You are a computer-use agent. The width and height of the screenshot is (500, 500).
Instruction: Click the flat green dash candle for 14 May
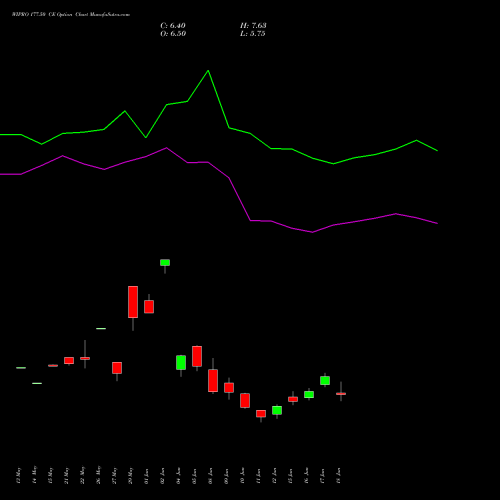(x=37, y=383)
